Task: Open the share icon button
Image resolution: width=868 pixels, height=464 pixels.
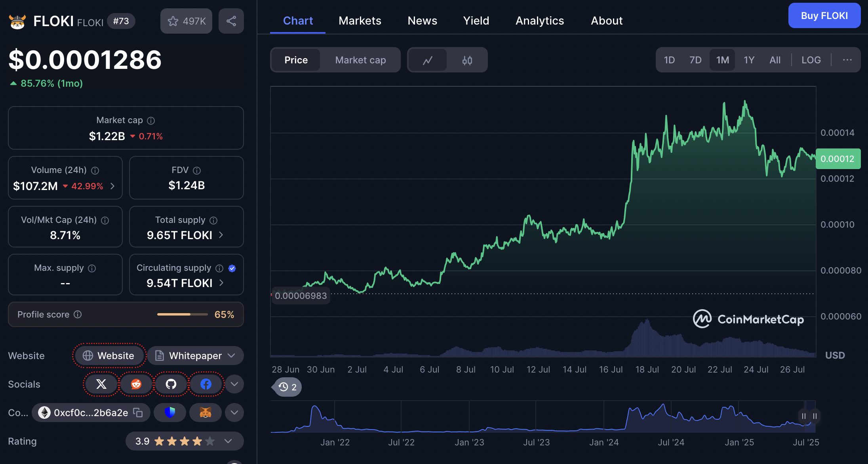Action: point(231,21)
